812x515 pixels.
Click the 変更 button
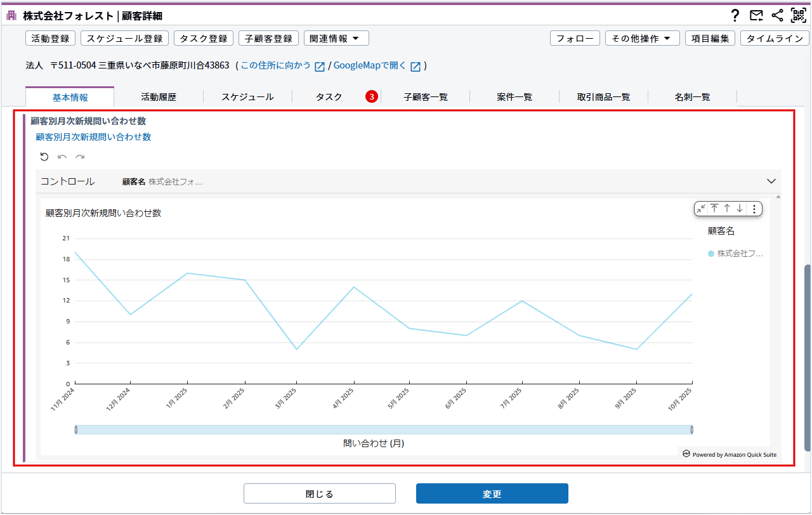pos(492,493)
